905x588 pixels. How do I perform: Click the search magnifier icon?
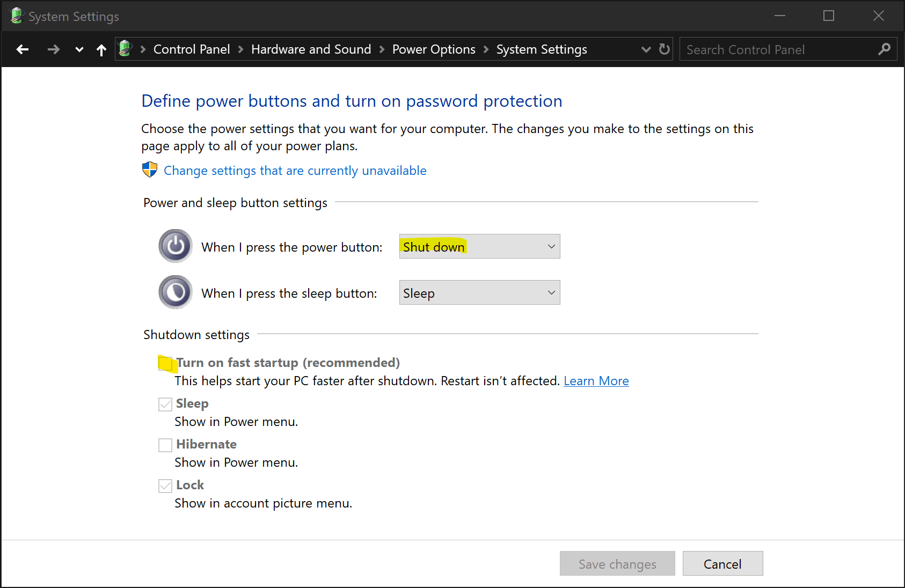tap(885, 49)
